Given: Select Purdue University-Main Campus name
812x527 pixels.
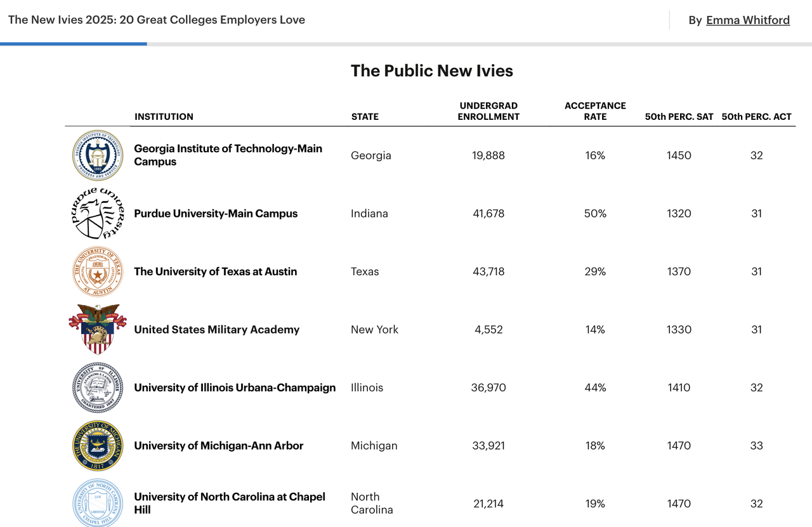Looking at the screenshot, I should [x=216, y=214].
